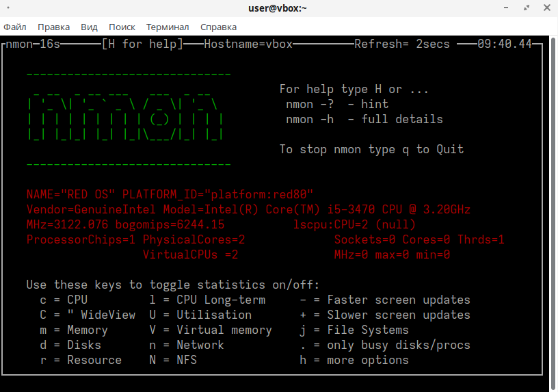Screen dimensions: 558x392
Task: Open the Справка menu
Action: point(218,27)
